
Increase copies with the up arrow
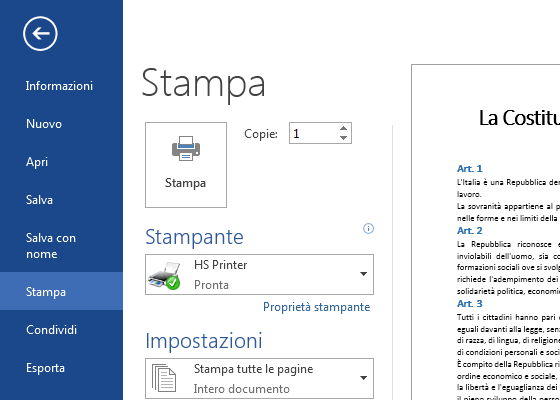(344, 129)
